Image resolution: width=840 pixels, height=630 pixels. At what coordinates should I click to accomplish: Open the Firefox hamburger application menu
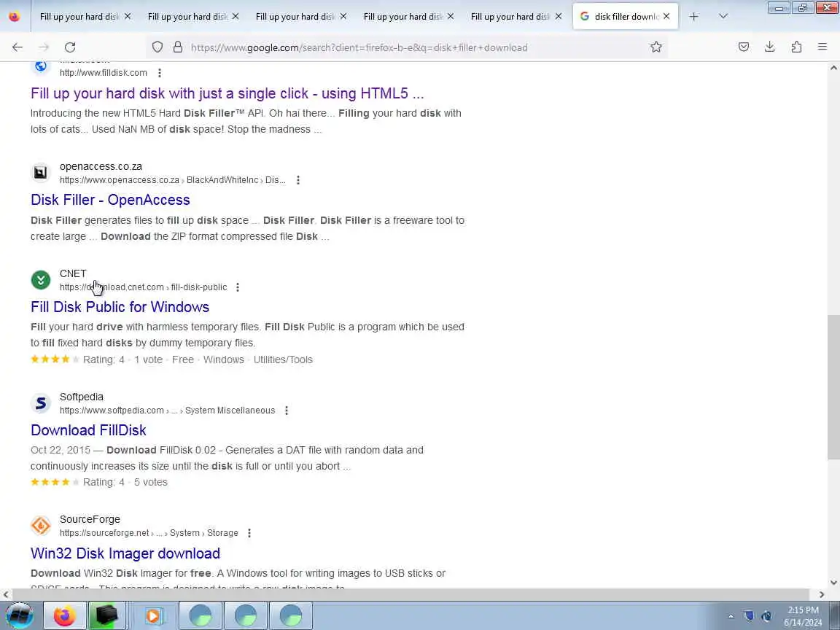[822, 47]
